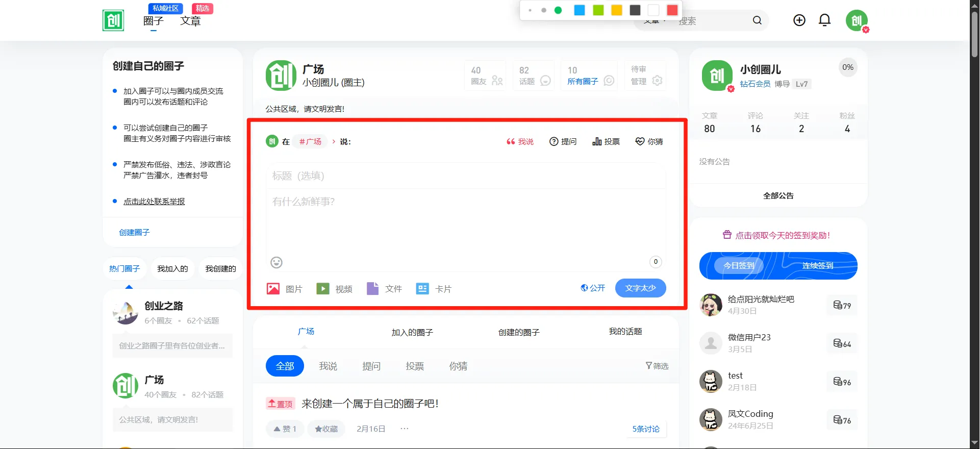Screen dimensions: 980x449
Task: Filter feed by 投票
Action: pos(415,366)
